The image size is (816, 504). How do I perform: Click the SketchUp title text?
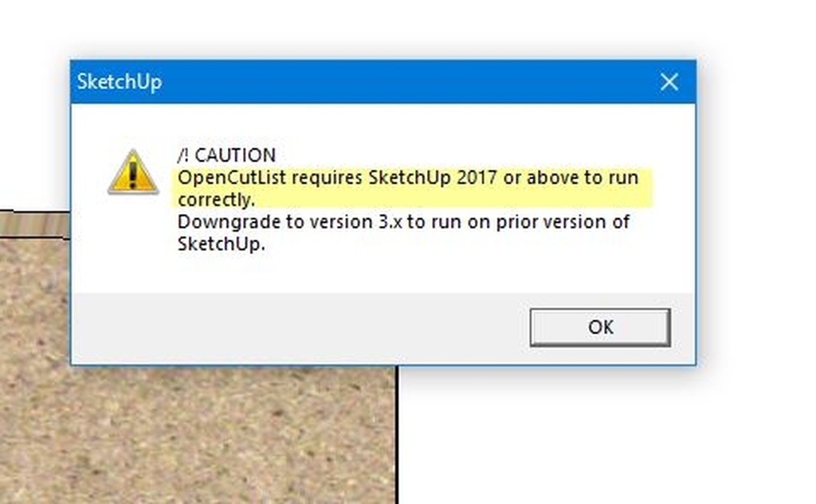click(120, 82)
